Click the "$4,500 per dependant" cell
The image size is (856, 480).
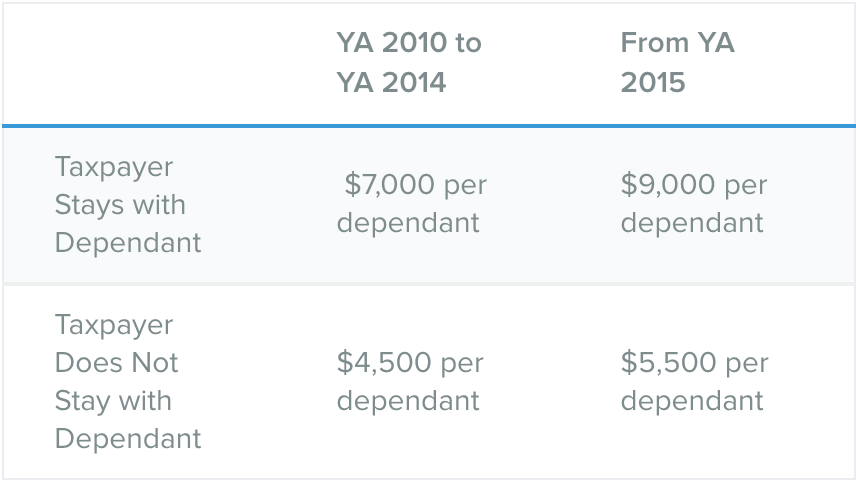point(410,382)
